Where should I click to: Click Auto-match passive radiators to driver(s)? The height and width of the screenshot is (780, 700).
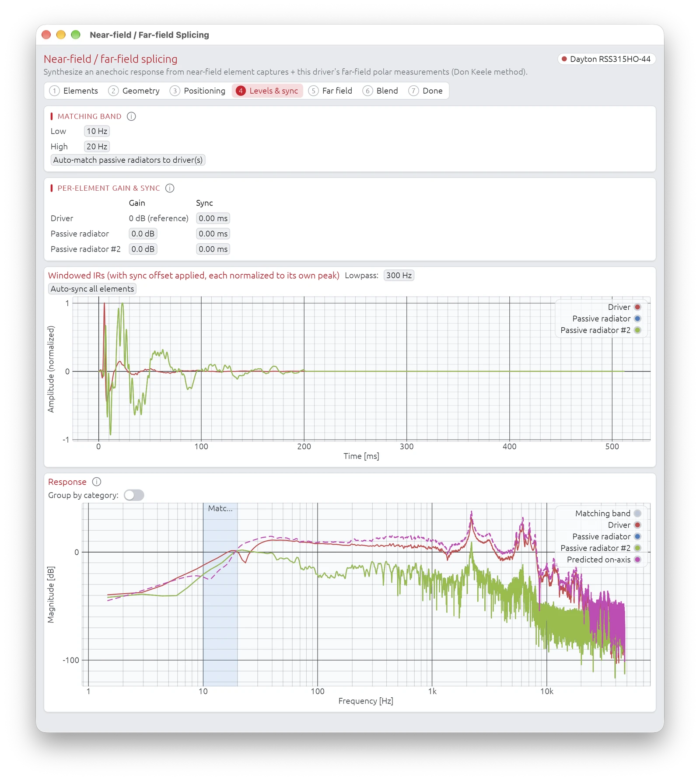point(128,160)
